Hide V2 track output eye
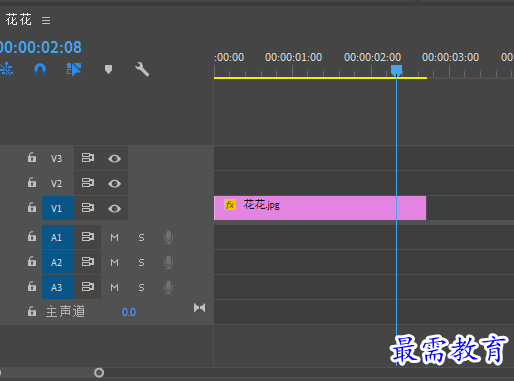This screenshot has height=381, width=514. click(114, 184)
